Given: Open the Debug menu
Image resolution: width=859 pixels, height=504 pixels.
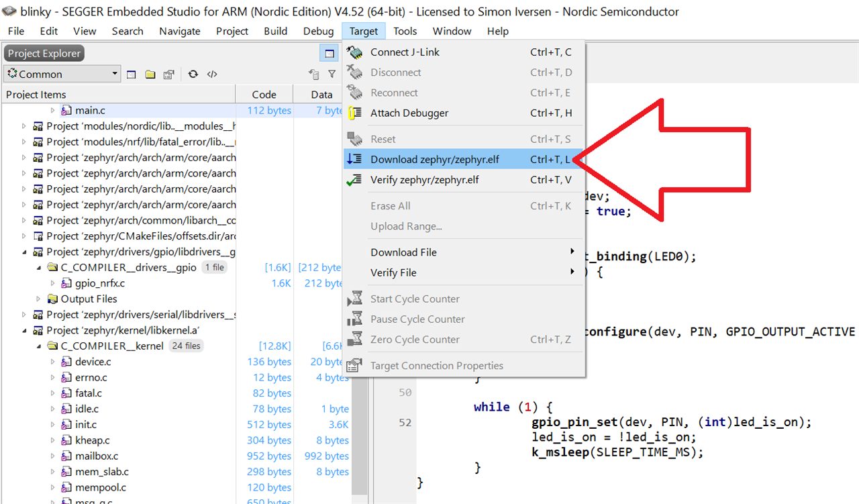Looking at the screenshot, I should click(319, 31).
